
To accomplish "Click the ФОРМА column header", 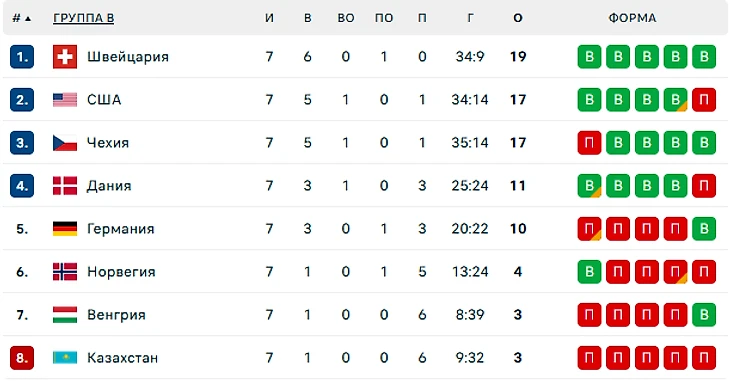I will pyautogui.click(x=632, y=18).
